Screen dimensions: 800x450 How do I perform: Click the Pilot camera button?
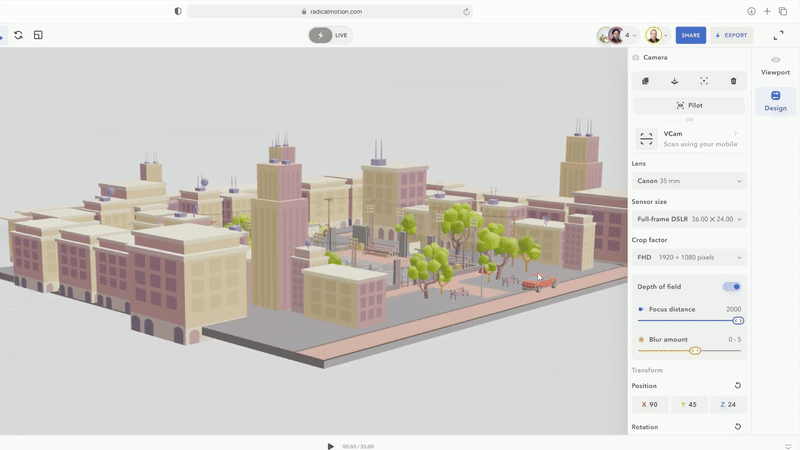pos(689,105)
